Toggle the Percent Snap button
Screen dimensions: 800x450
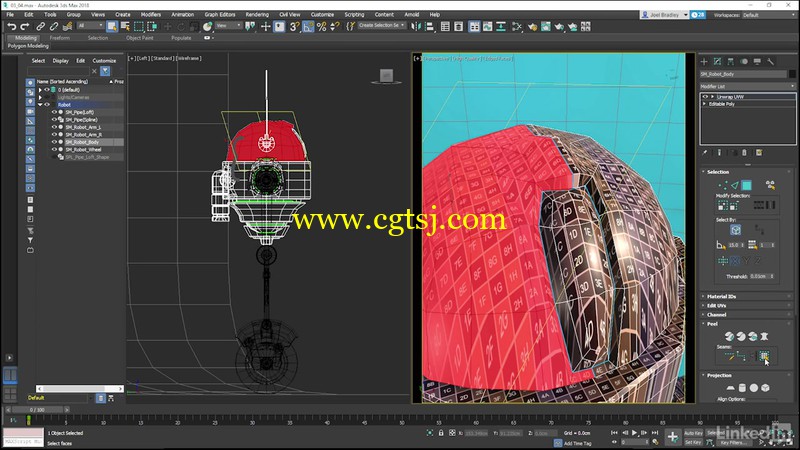(x=321, y=27)
